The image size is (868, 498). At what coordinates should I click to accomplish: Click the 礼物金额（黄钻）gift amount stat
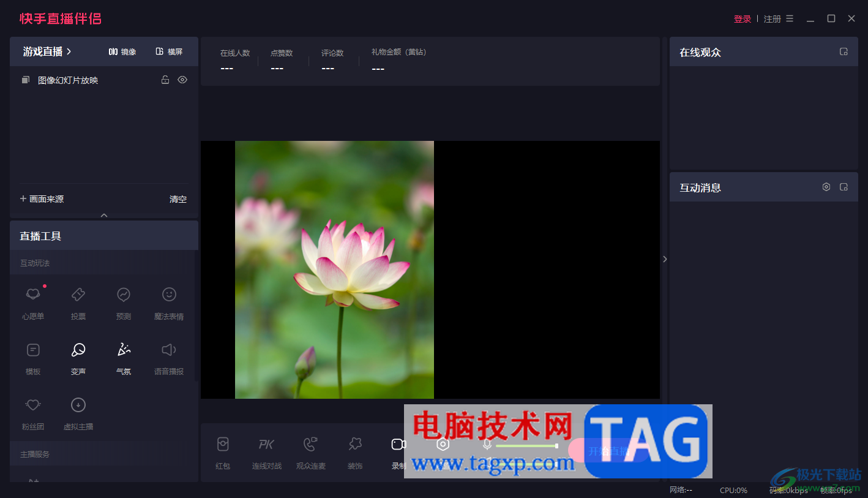click(398, 60)
